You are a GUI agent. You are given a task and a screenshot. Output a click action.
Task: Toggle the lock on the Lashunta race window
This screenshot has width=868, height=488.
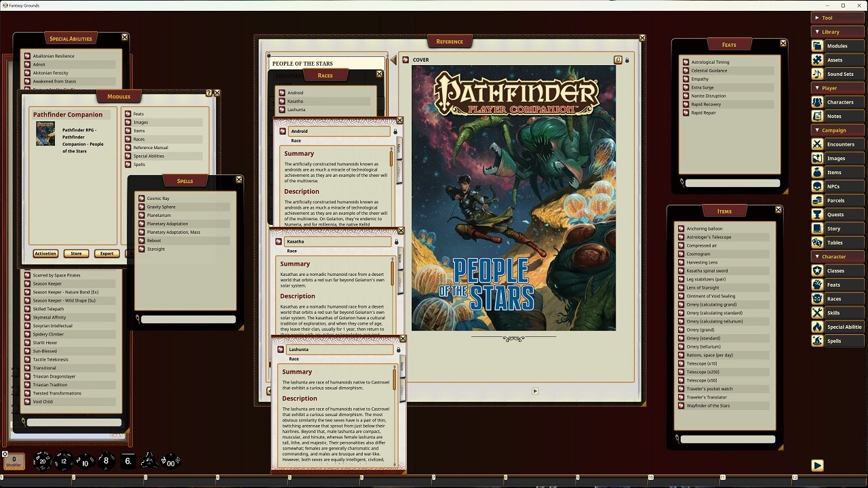pos(399,349)
